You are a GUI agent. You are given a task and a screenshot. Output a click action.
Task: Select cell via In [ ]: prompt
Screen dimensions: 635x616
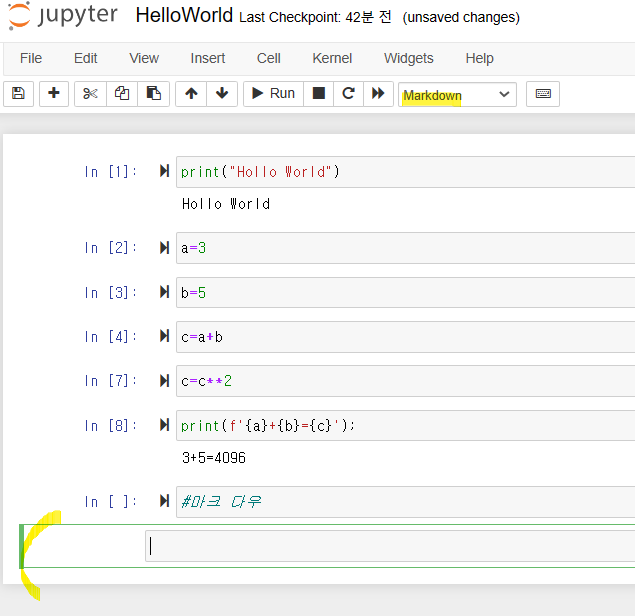click(110, 502)
